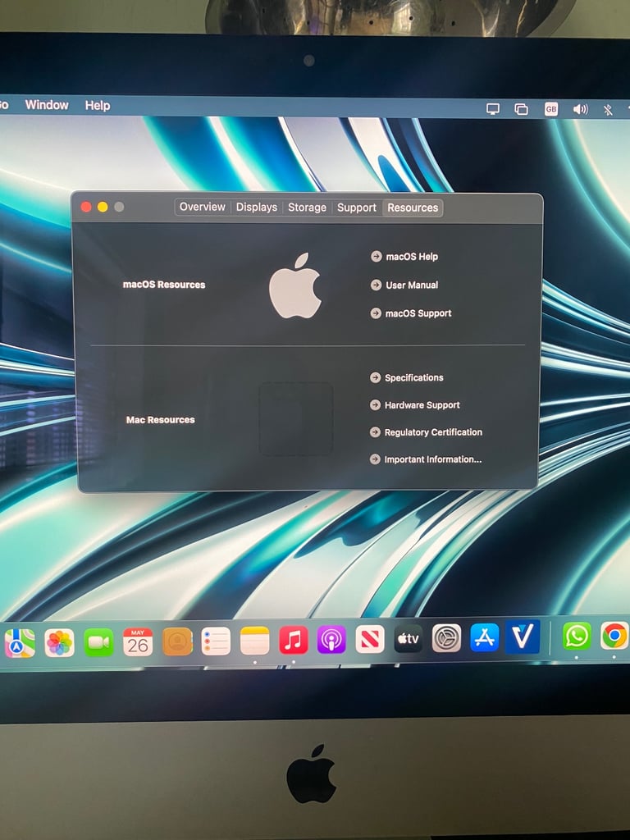
Task: Open Notes from the Dock
Action: click(x=254, y=640)
